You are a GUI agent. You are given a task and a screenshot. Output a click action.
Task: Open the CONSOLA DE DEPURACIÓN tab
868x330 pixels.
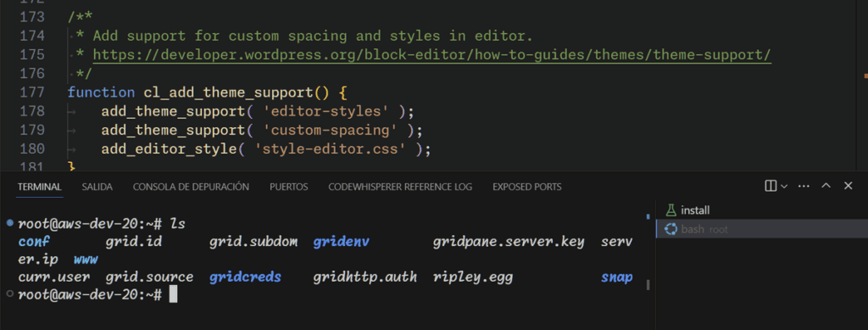191,187
